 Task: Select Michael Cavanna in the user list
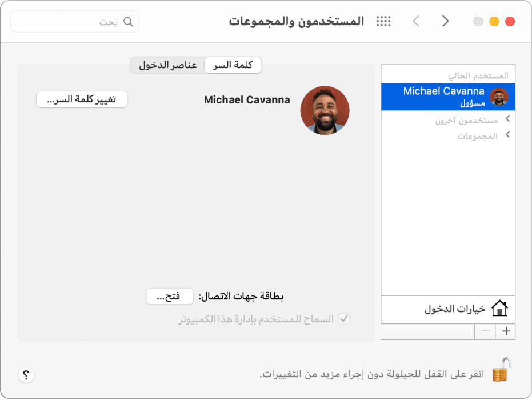[448, 97]
